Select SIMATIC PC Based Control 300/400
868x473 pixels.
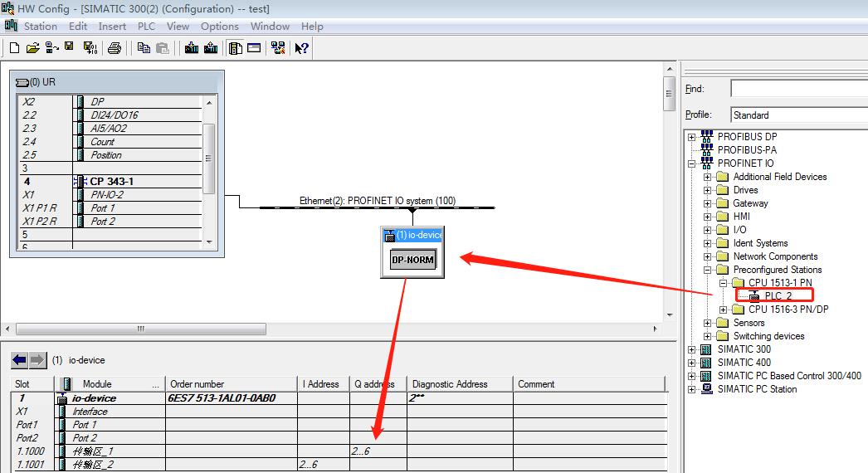tap(789, 376)
